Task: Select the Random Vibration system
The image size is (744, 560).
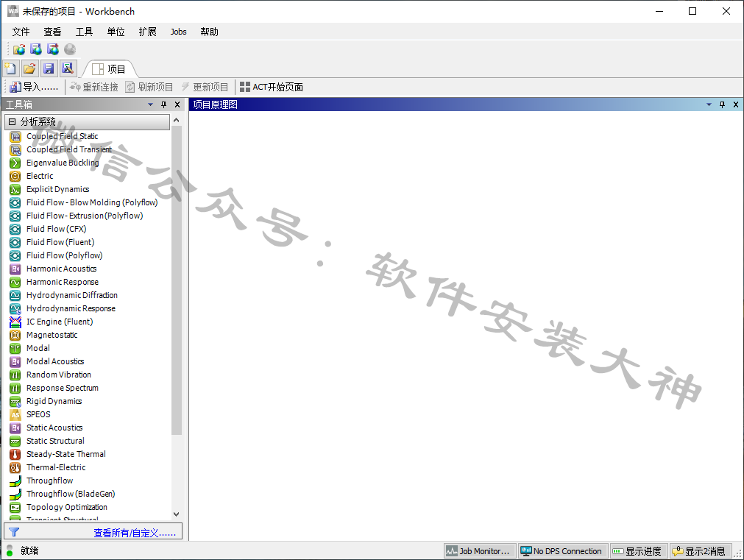Action: [x=58, y=375]
